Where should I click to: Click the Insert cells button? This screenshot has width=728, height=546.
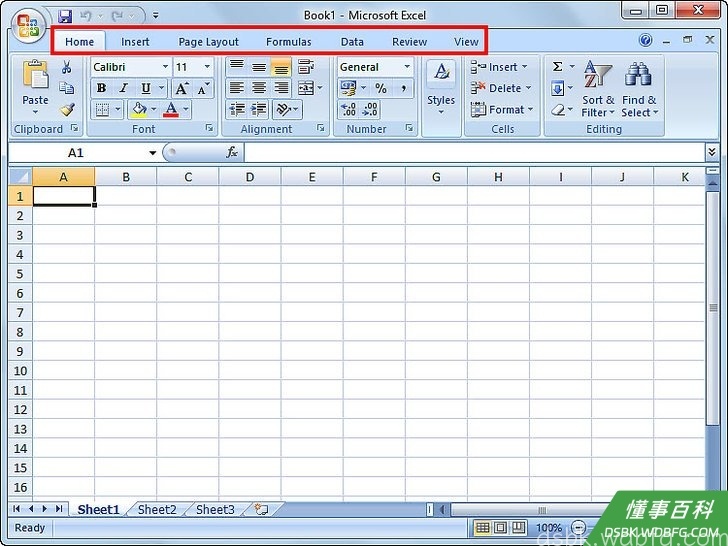pos(499,67)
